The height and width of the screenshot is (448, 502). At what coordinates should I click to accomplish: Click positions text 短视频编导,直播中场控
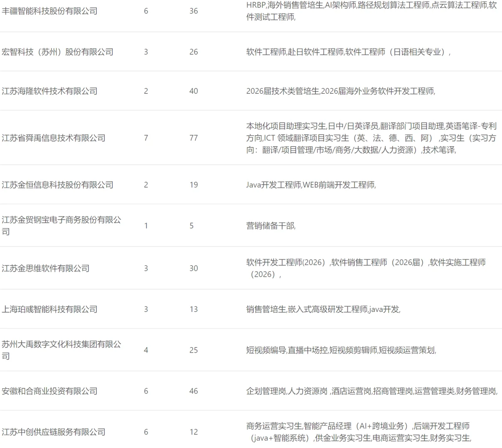[341, 350]
